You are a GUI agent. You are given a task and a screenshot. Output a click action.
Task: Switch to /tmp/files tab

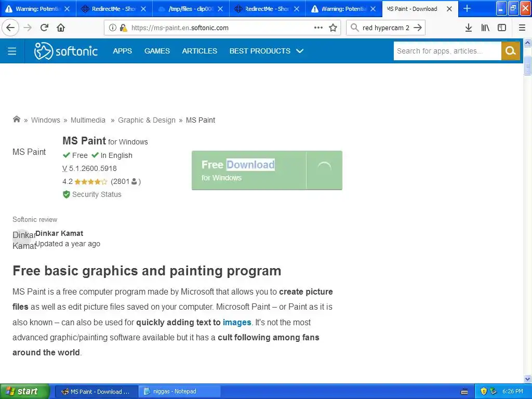point(191,9)
